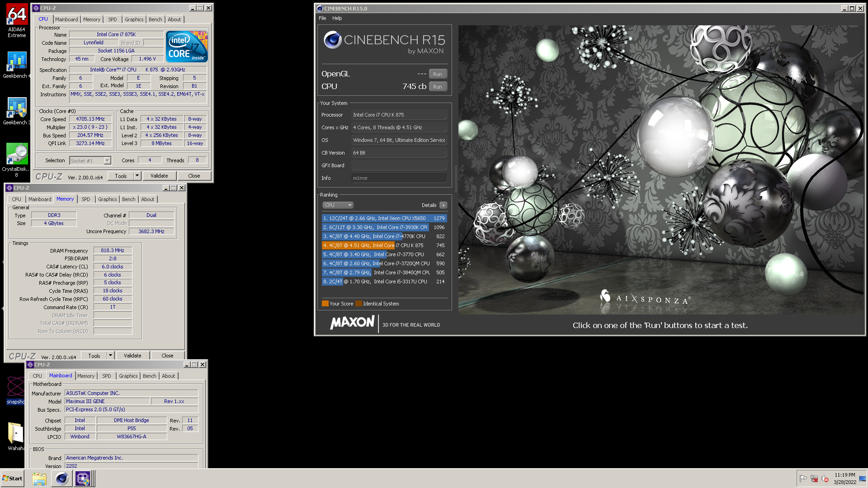
Task: Click Cinebench title bar application icon
Action: 320,8
